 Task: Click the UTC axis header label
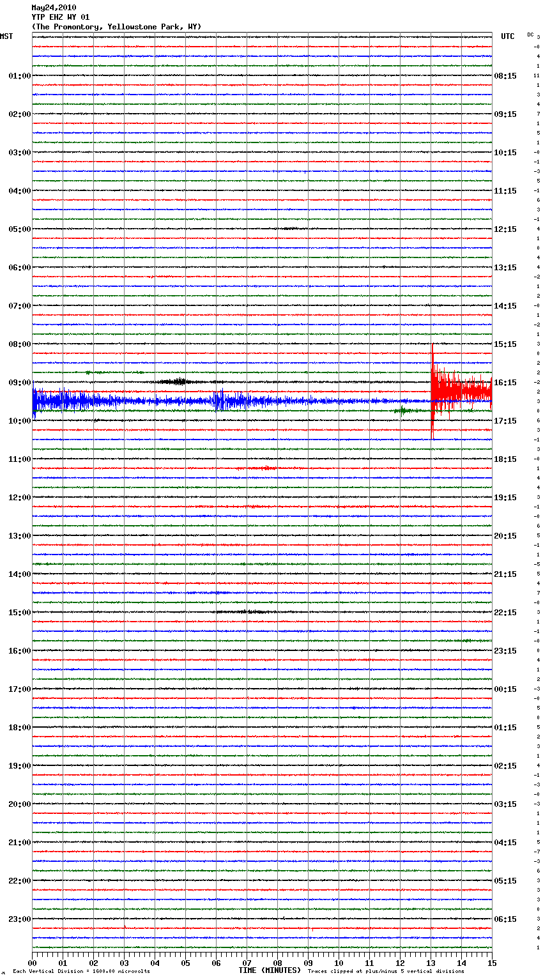pyautogui.click(x=508, y=36)
